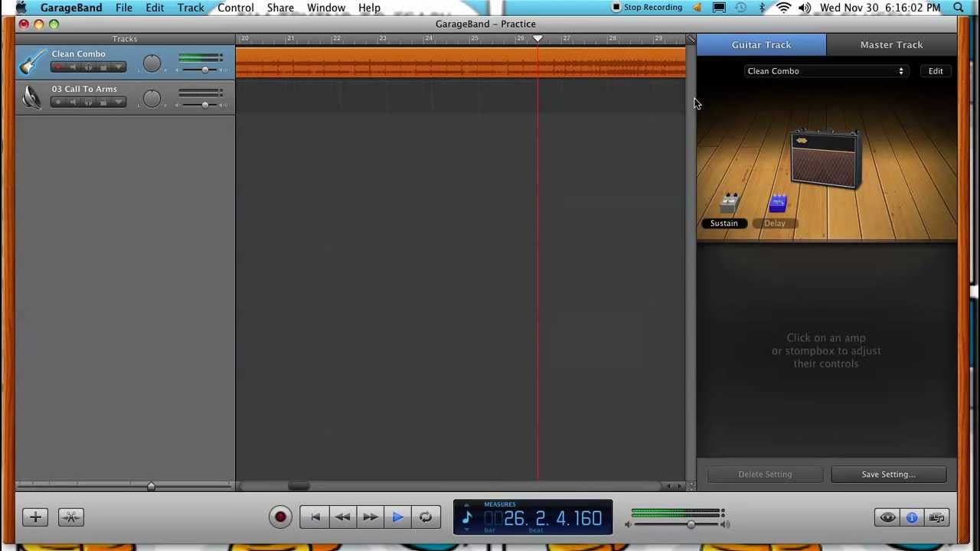Open the File menu
The image size is (980, 551).
[x=123, y=8]
